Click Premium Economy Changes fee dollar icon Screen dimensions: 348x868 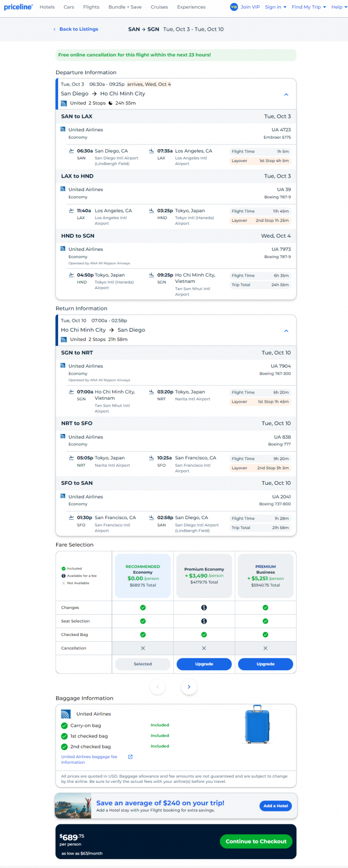tap(204, 607)
